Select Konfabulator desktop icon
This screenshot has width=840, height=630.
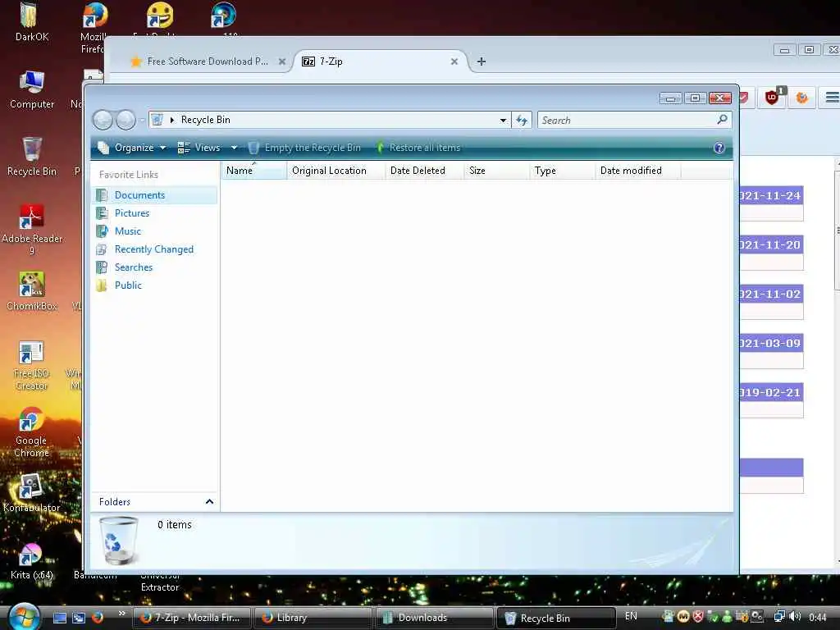(x=32, y=493)
